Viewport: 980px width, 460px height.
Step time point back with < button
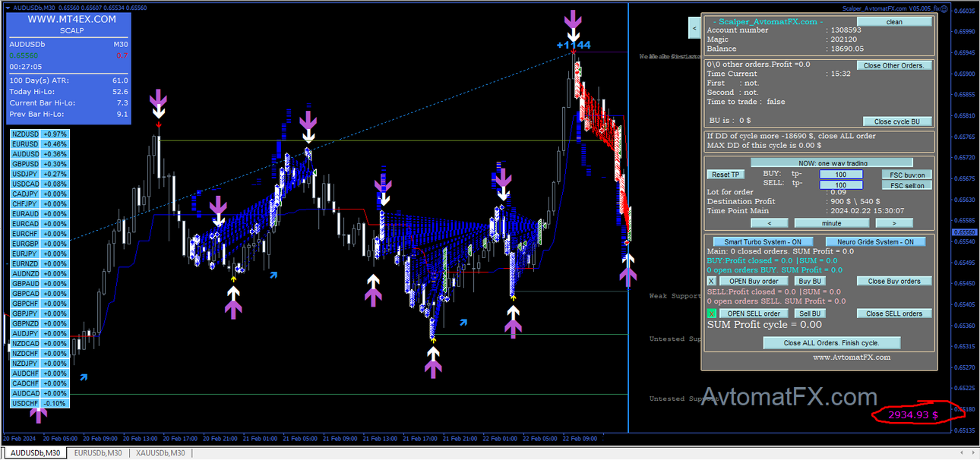[x=770, y=223]
